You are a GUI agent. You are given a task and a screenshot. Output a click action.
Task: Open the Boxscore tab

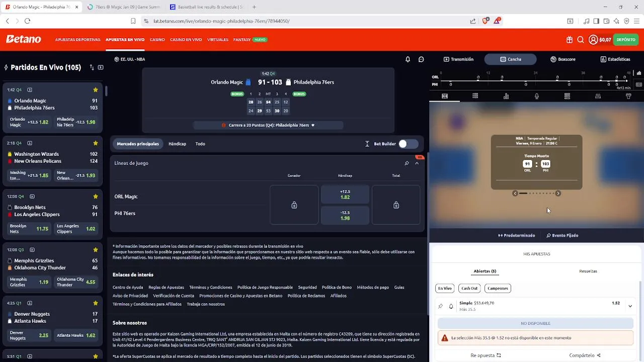pyautogui.click(x=562, y=59)
